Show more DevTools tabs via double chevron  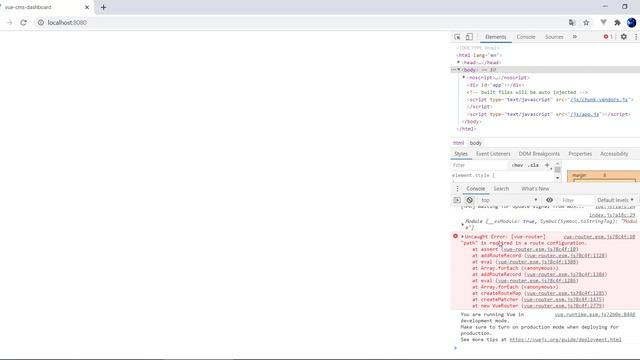[x=575, y=37]
